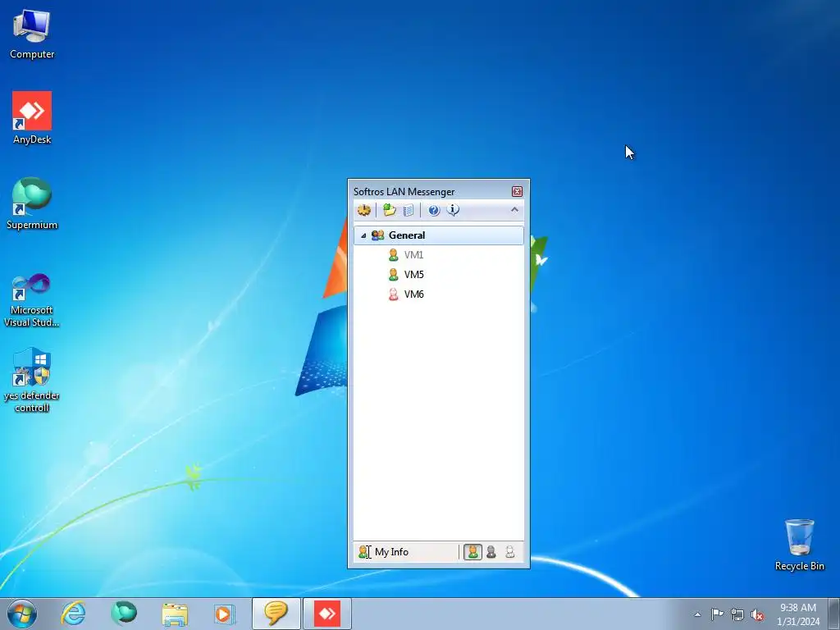Click the AnyDesk taskbar button
Screen dimensions: 840x630
pyautogui.click(x=327, y=614)
